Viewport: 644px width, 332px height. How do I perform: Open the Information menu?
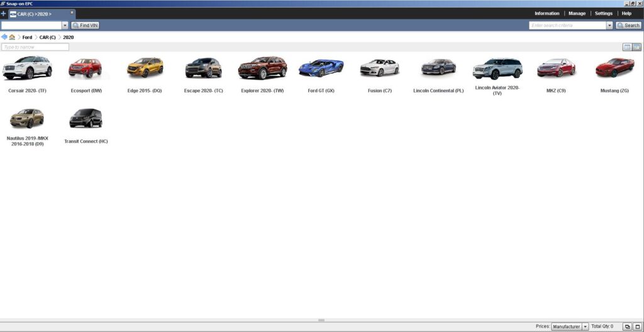tap(547, 13)
